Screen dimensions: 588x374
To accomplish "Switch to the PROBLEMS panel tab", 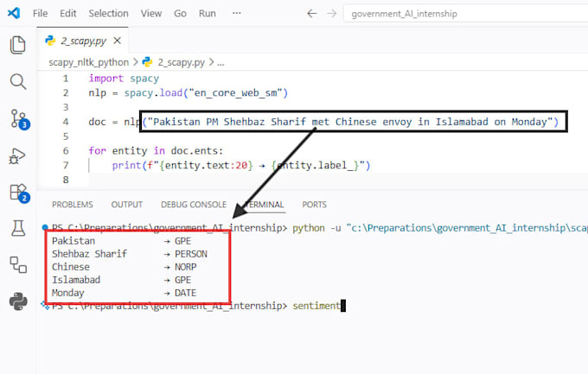I will (x=73, y=205).
